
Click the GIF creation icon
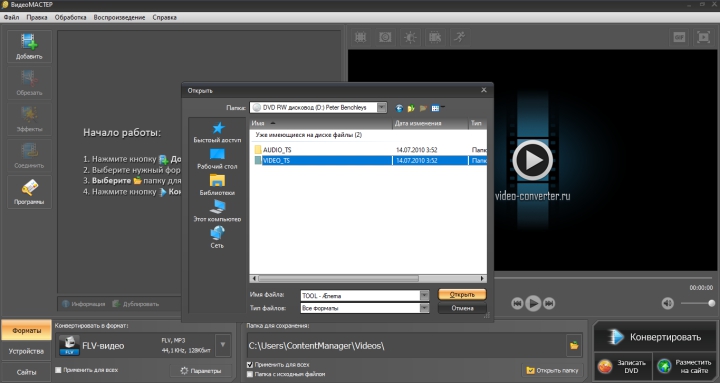[679, 37]
